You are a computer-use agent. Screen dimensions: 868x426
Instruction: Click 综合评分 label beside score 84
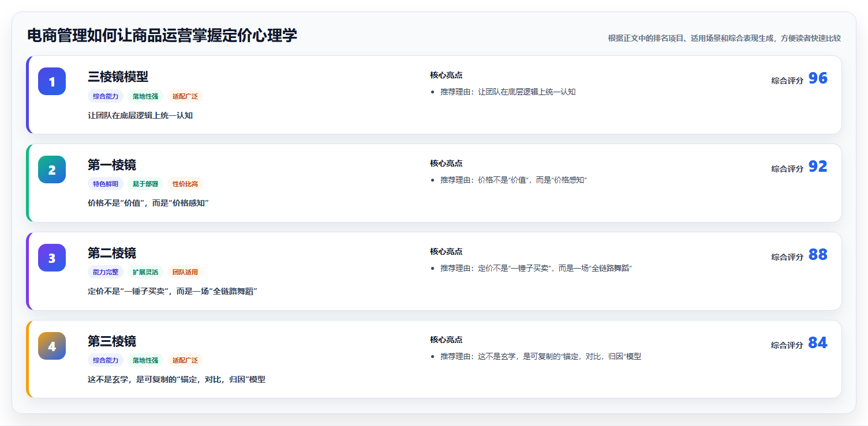click(x=787, y=345)
